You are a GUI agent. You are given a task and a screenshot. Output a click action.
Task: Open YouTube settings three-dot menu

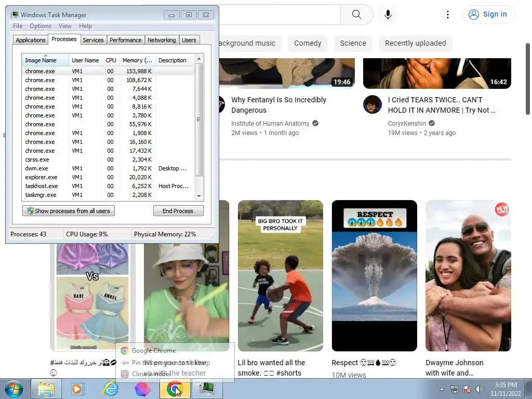coord(448,14)
